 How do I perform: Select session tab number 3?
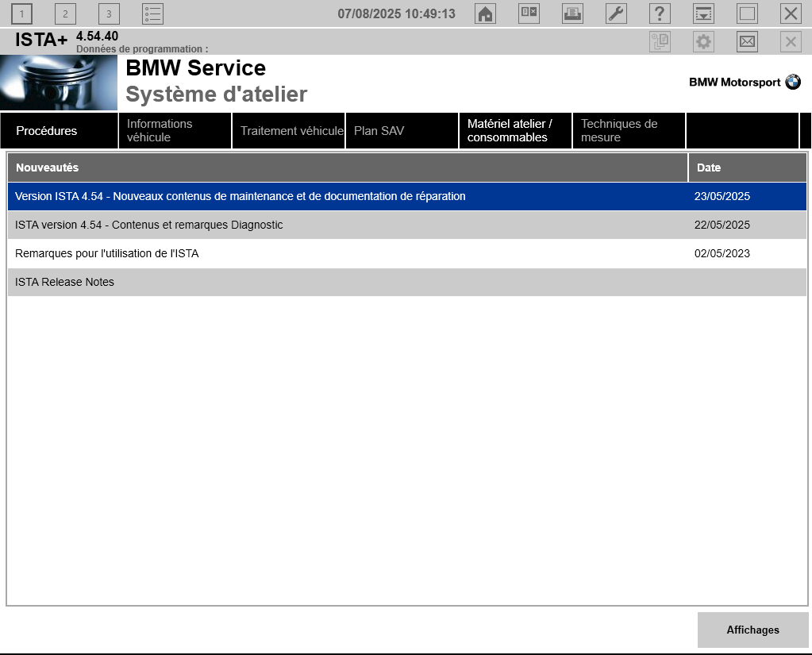(x=109, y=14)
